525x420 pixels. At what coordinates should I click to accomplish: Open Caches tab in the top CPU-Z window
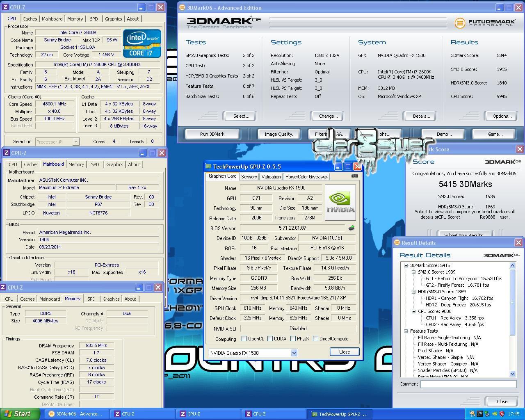(30, 19)
